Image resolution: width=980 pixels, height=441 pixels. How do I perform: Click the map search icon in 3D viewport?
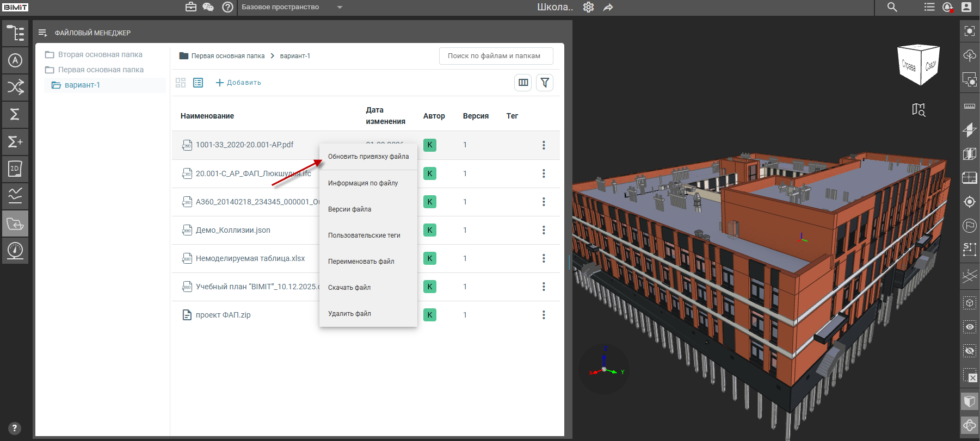[x=919, y=110]
